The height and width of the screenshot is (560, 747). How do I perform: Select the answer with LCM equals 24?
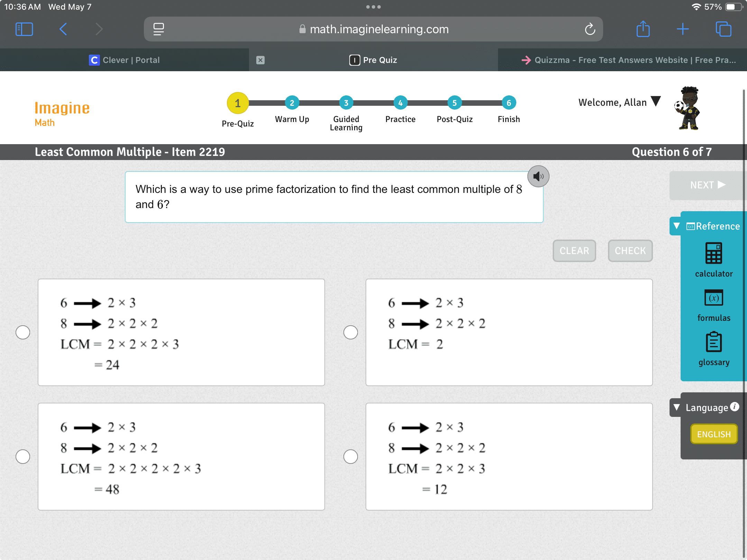[23, 332]
